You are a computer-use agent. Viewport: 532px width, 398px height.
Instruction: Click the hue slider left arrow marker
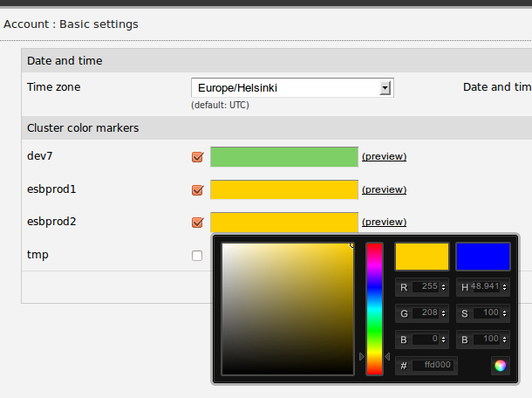pyautogui.click(x=362, y=356)
